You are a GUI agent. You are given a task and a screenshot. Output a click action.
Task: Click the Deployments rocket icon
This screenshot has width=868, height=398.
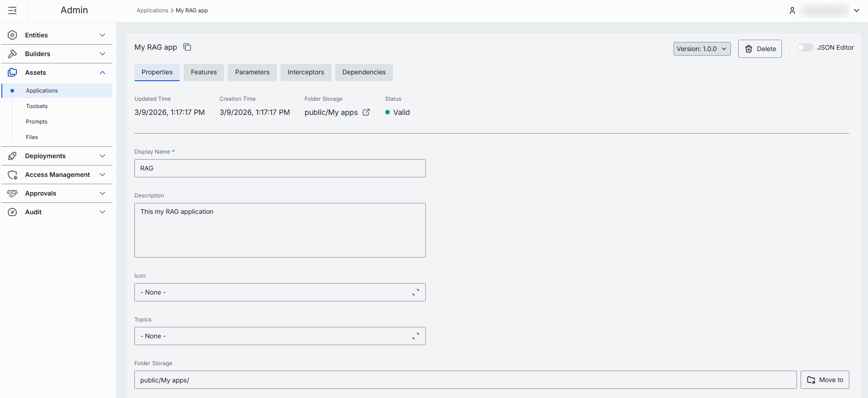[x=13, y=156]
